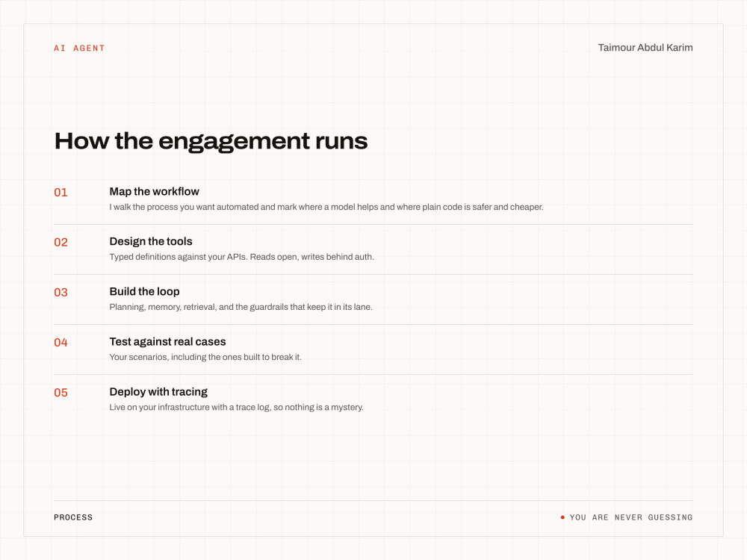Click the Build the loop title
The width and height of the screenshot is (747, 560).
tap(144, 291)
